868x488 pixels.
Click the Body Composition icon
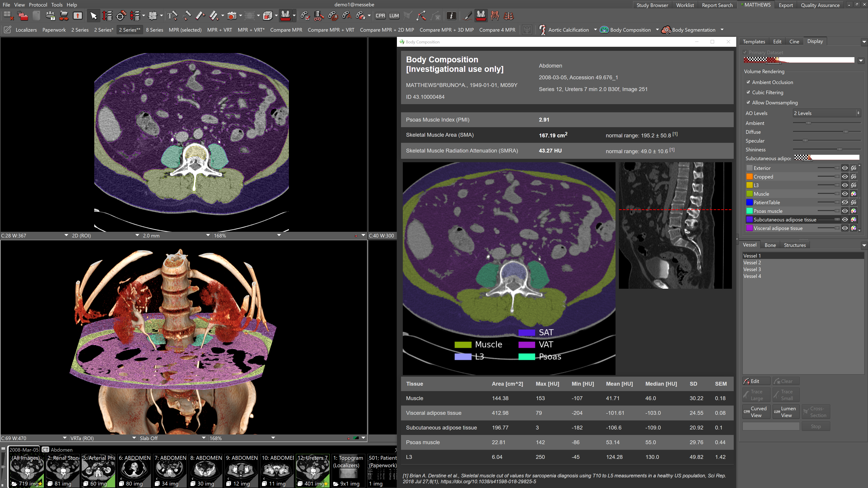point(604,30)
